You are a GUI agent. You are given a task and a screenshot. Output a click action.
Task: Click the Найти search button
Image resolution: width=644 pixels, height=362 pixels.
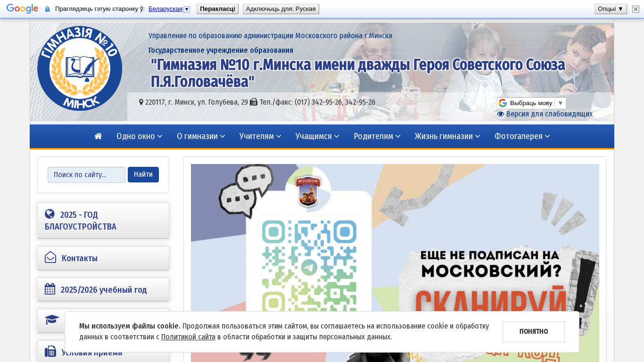(x=143, y=174)
